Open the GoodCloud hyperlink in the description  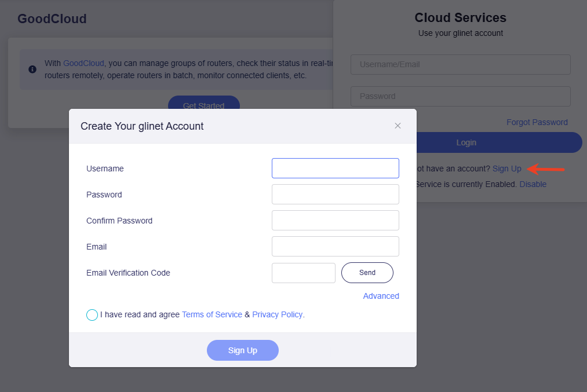click(x=83, y=63)
